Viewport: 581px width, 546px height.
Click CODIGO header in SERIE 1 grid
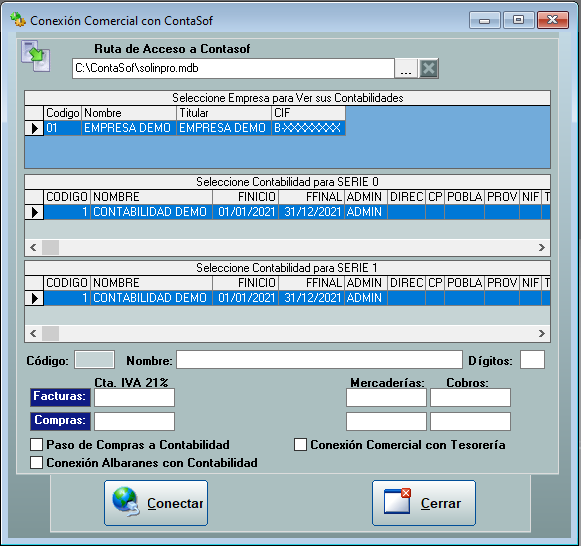[67, 283]
